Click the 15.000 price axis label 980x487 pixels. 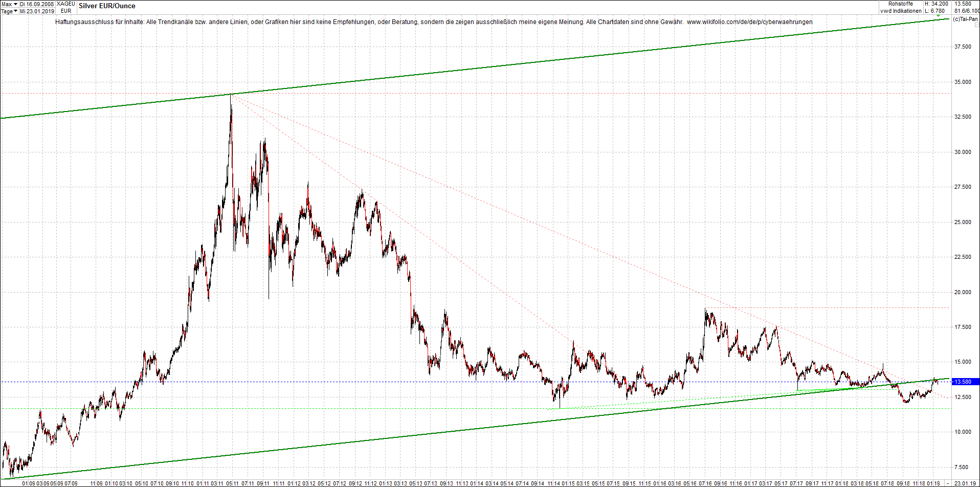tap(963, 362)
